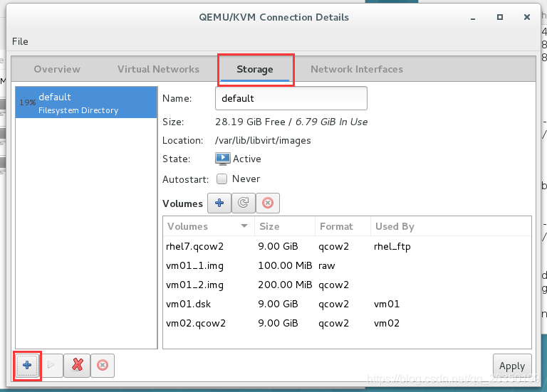547x392 pixels.
Task: Start the selected storage pool
Action: click(x=51, y=365)
